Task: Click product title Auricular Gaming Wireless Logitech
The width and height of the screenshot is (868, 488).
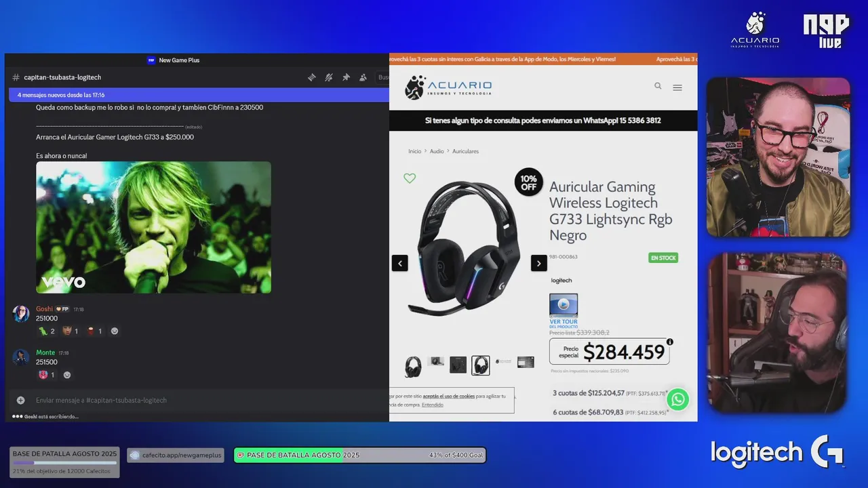Action: click(611, 211)
